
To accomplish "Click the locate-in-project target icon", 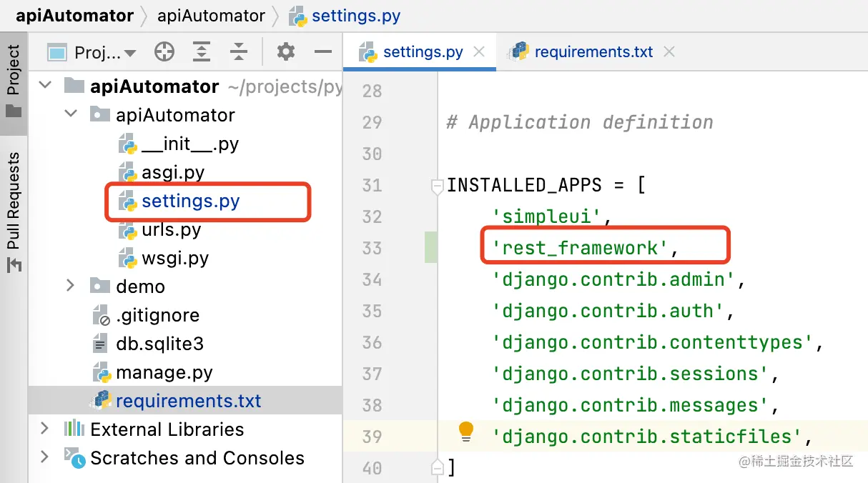I will pos(164,52).
